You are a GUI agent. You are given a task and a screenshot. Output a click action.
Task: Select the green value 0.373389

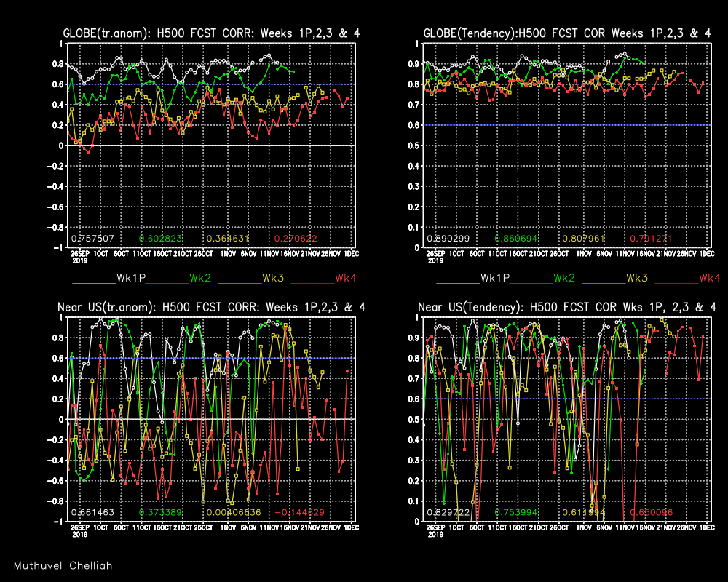[x=160, y=512]
